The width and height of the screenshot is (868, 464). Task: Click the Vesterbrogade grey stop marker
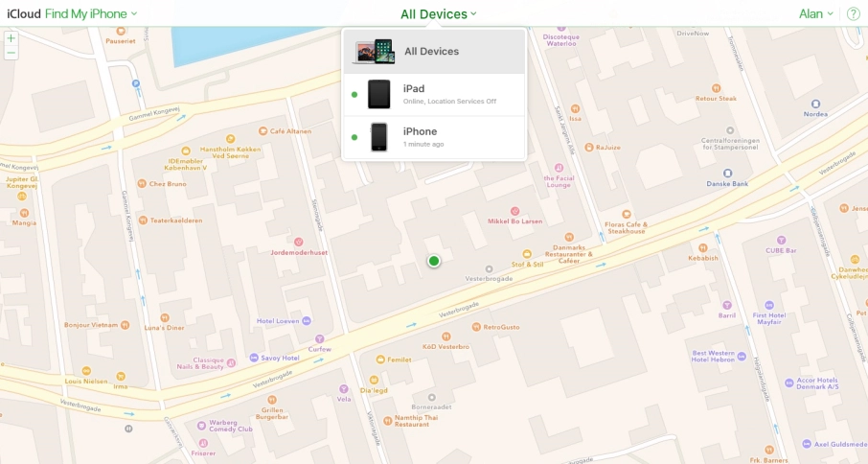point(489,269)
